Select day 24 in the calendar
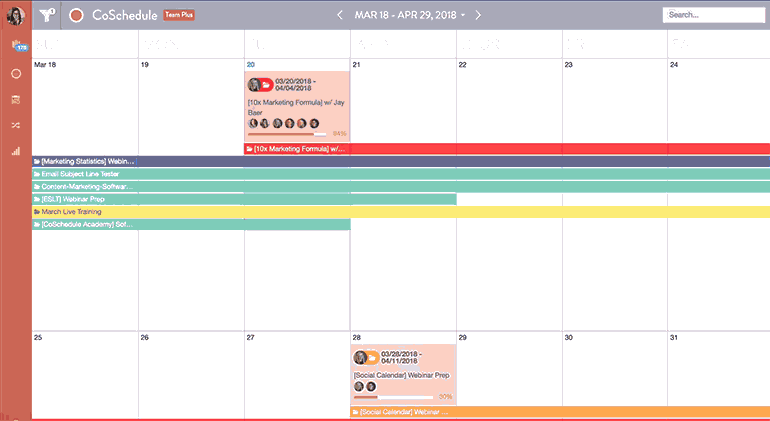The width and height of the screenshot is (770, 421). click(674, 64)
